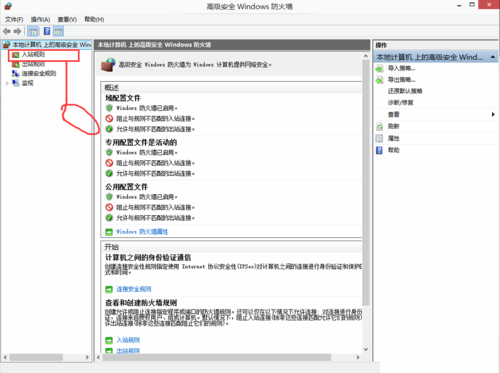Click the blue Help question-mark toolbar icon

[47, 31]
